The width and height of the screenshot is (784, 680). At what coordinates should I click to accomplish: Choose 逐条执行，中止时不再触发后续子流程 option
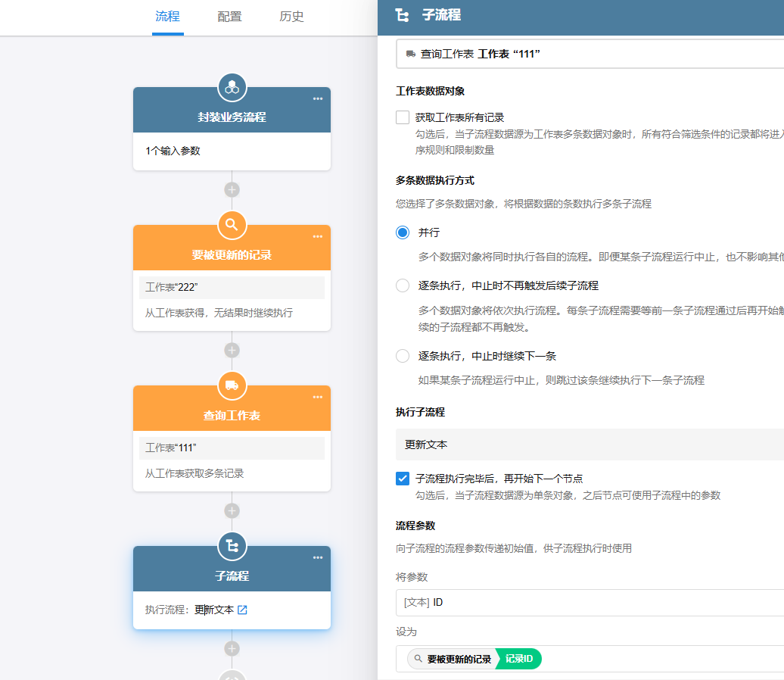[403, 285]
